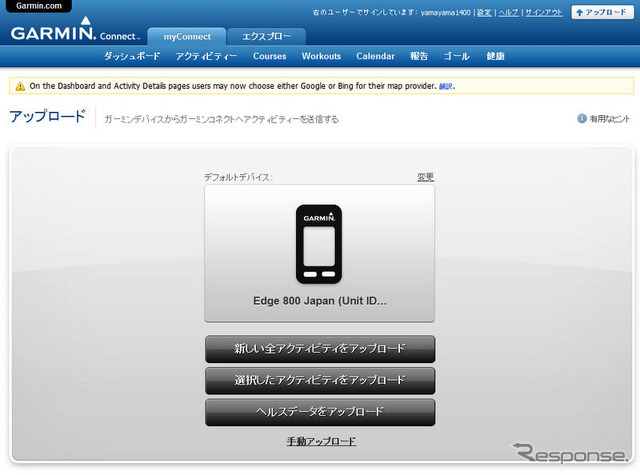This screenshot has height=475, width=640.
Task: Open the Calendar menu item
Action: click(x=376, y=56)
